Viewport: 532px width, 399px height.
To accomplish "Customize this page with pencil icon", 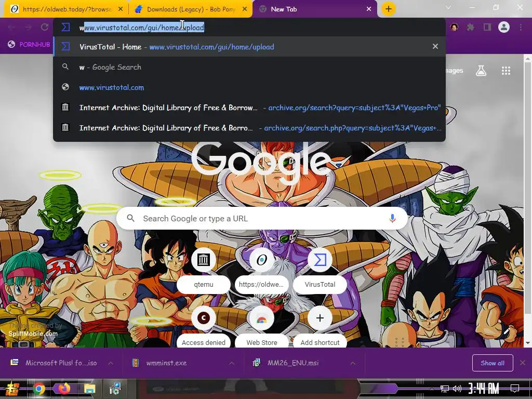I will (507, 331).
